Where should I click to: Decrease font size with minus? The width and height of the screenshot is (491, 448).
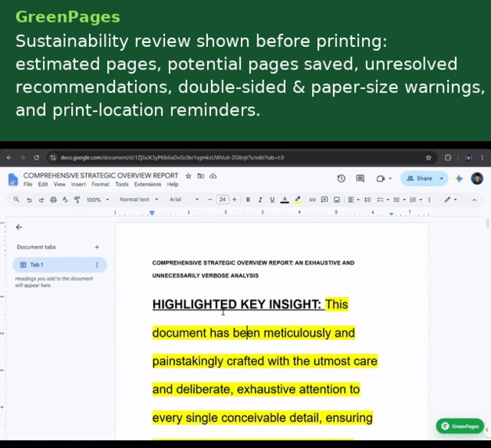pos(210,199)
